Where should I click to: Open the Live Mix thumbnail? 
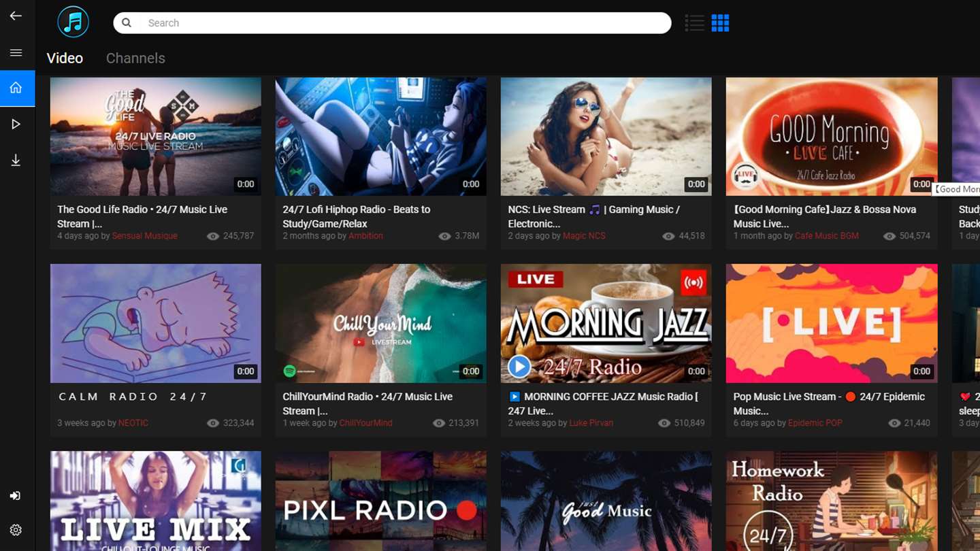pos(156,501)
